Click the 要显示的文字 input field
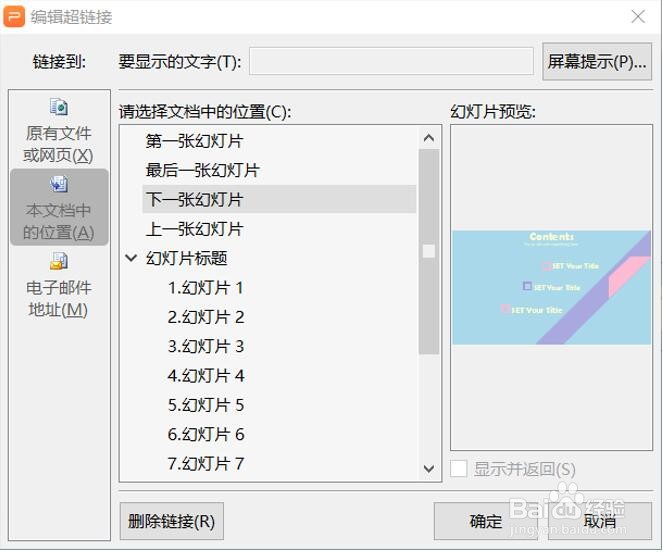The image size is (663, 553). [391, 62]
